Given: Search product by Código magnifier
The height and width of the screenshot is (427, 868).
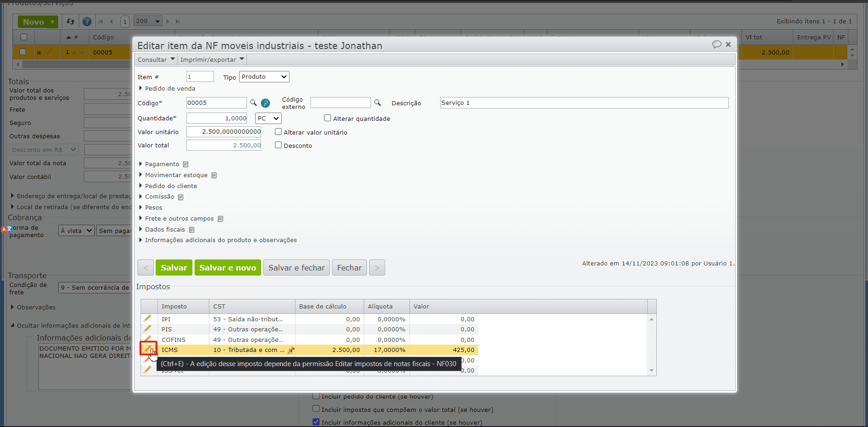Looking at the screenshot, I should pyautogui.click(x=253, y=103).
